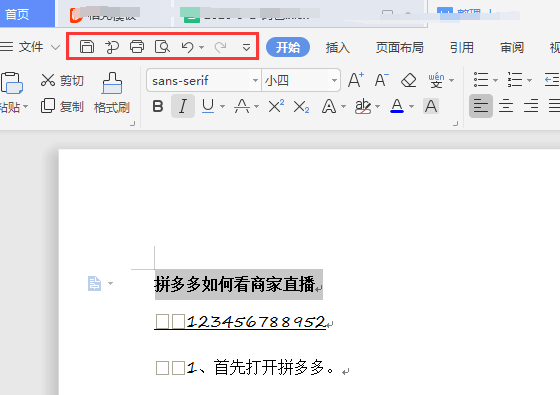Image resolution: width=560 pixels, height=395 pixels.
Task: Toggle align left paragraph button
Action: coord(481,106)
